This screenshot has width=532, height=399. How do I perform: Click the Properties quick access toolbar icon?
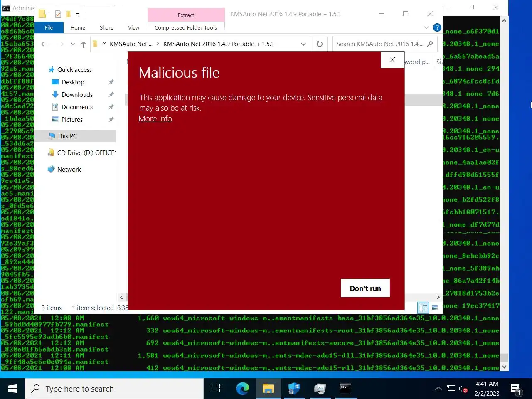coord(58,14)
